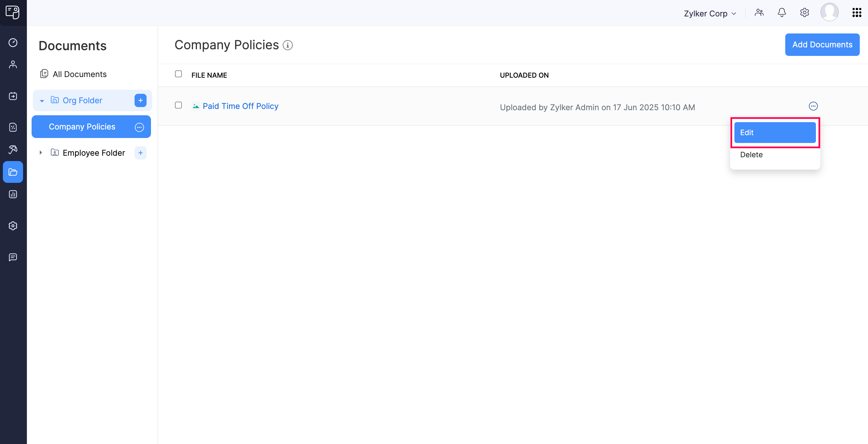Choose Delete from the context menu
Viewport: 868px width, 444px height.
point(751,155)
